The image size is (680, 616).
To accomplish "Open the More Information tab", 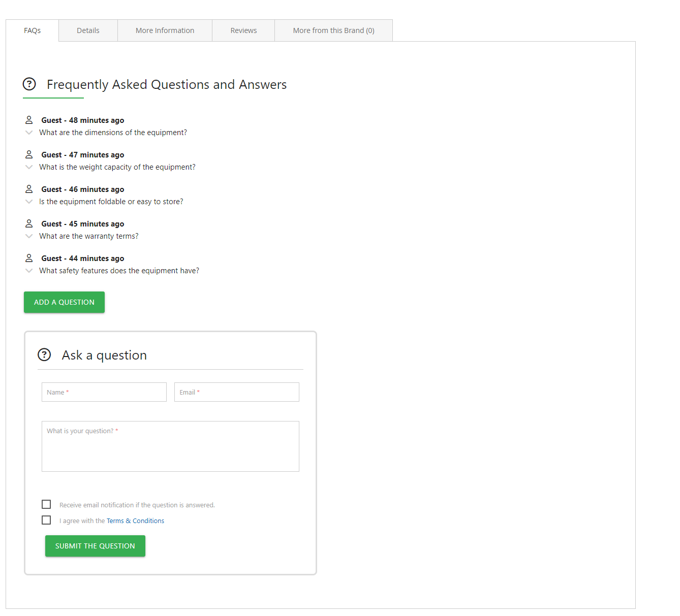I will [x=165, y=30].
